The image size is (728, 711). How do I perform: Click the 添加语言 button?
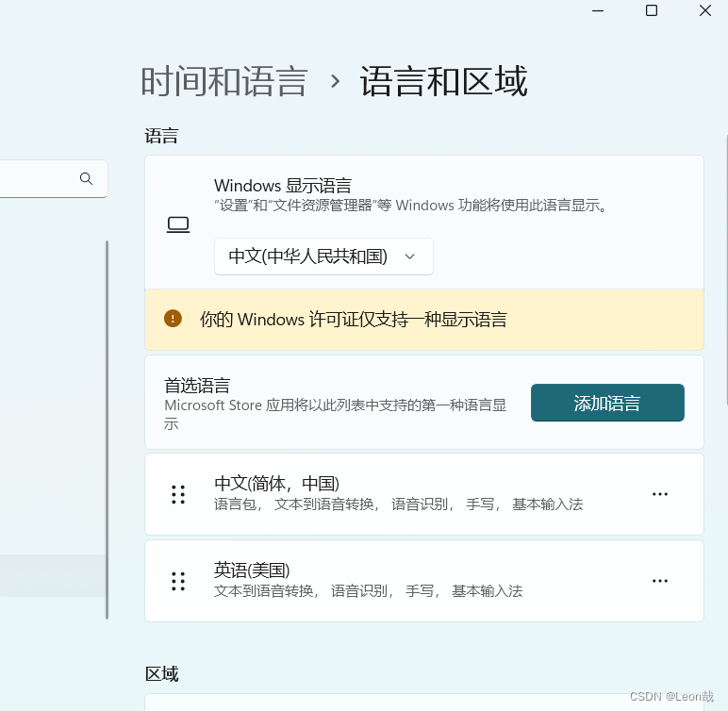[607, 403]
